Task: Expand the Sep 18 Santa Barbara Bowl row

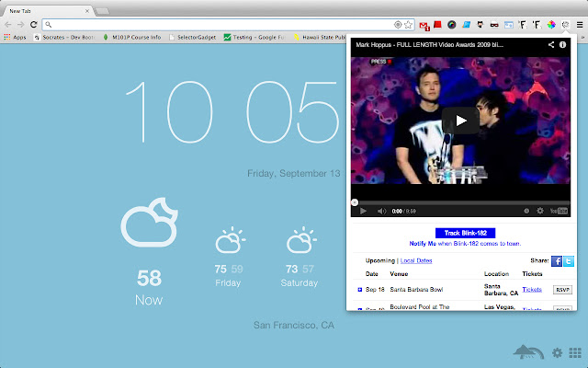Action: point(360,290)
